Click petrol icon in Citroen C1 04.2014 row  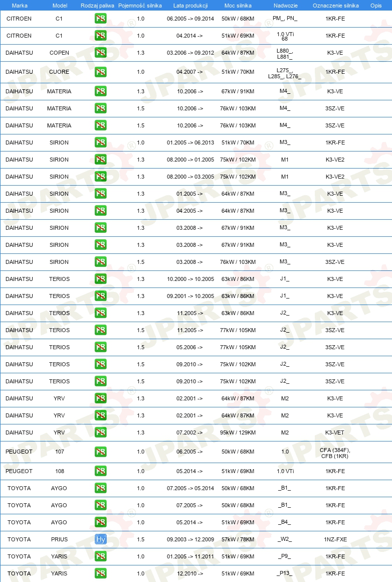tap(100, 36)
